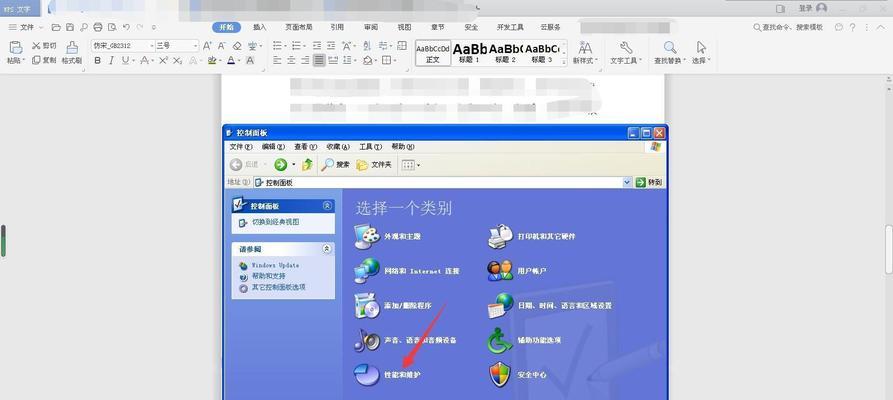Open the font name dropdown 仿宋_GB2312

tap(152, 46)
